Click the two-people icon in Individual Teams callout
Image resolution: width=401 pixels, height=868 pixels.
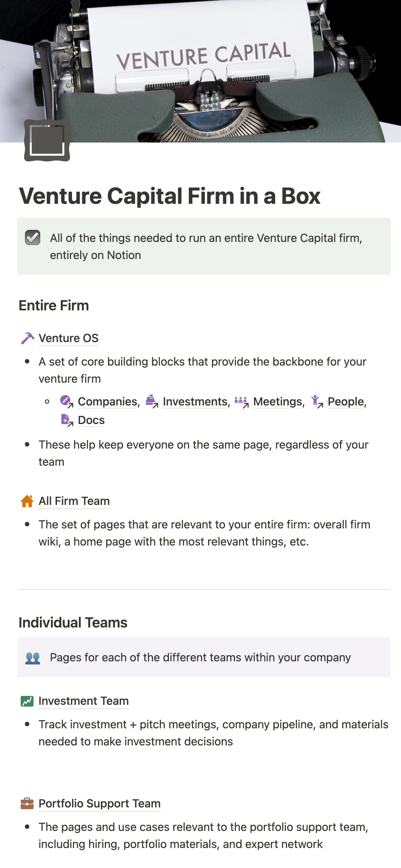(x=32, y=657)
